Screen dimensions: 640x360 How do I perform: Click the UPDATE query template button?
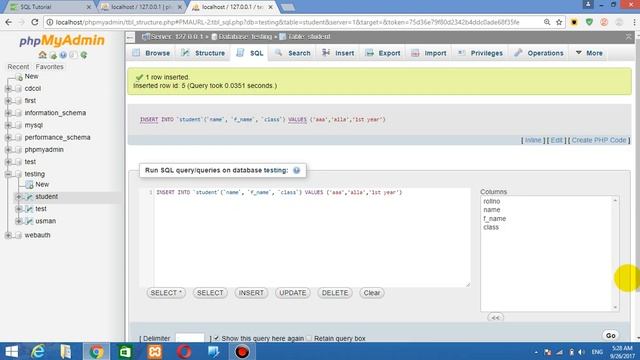[293, 293]
